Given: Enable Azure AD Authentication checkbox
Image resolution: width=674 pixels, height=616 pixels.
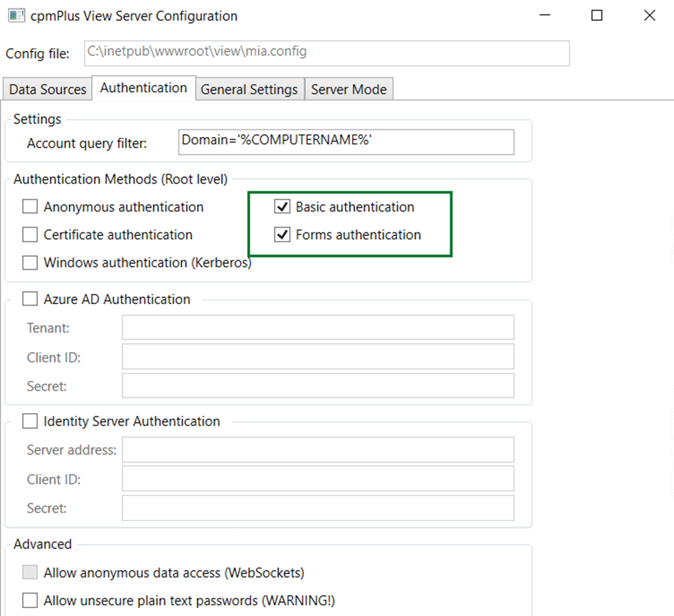Looking at the screenshot, I should [29, 299].
